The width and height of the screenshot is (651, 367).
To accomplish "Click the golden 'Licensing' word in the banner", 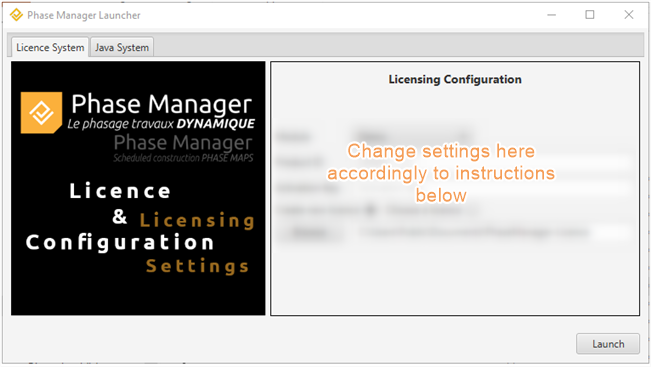I will tap(197, 220).
